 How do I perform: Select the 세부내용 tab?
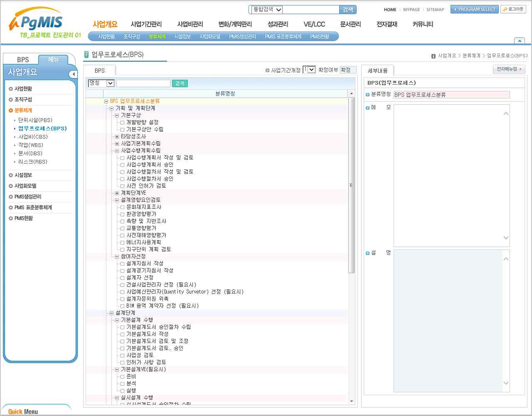(x=377, y=71)
